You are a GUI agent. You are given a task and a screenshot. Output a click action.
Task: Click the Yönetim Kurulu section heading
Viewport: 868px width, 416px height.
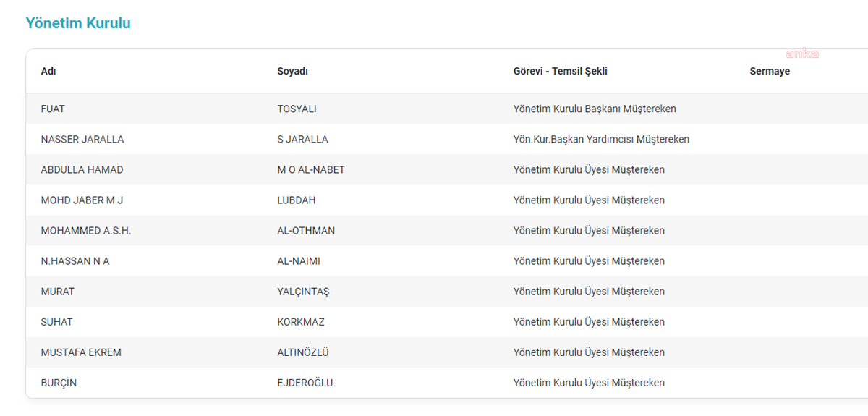point(78,23)
